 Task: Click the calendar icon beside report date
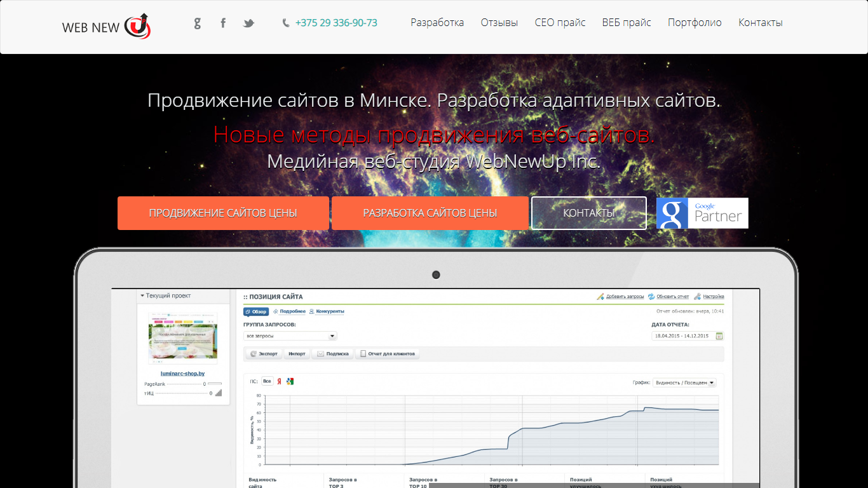pyautogui.click(x=719, y=336)
